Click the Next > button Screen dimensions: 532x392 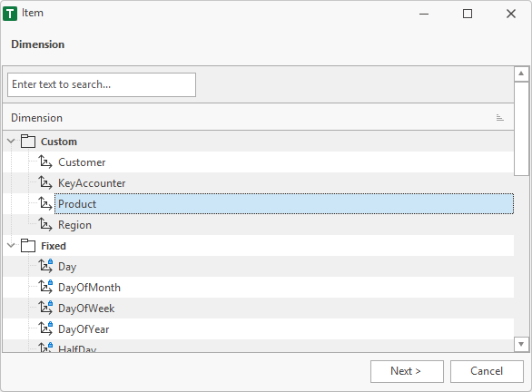[x=407, y=371]
